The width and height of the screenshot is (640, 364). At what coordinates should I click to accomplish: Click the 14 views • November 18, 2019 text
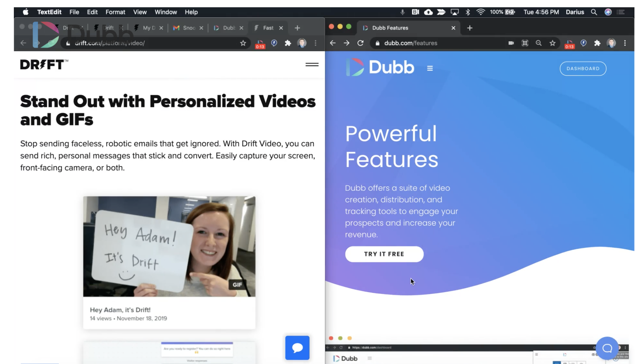point(128,318)
